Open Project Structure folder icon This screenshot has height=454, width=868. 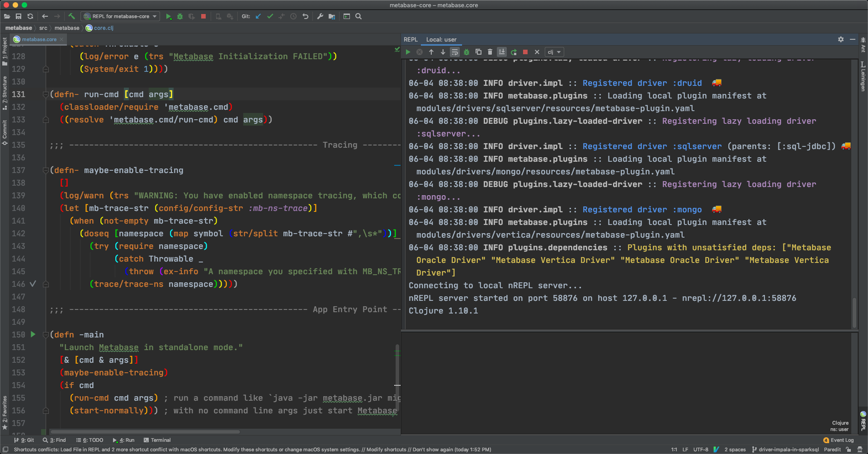coord(332,16)
